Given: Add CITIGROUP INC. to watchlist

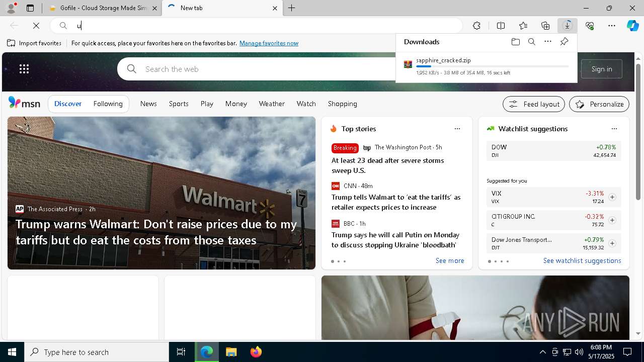Looking at the screenshot, I should 612,220.
